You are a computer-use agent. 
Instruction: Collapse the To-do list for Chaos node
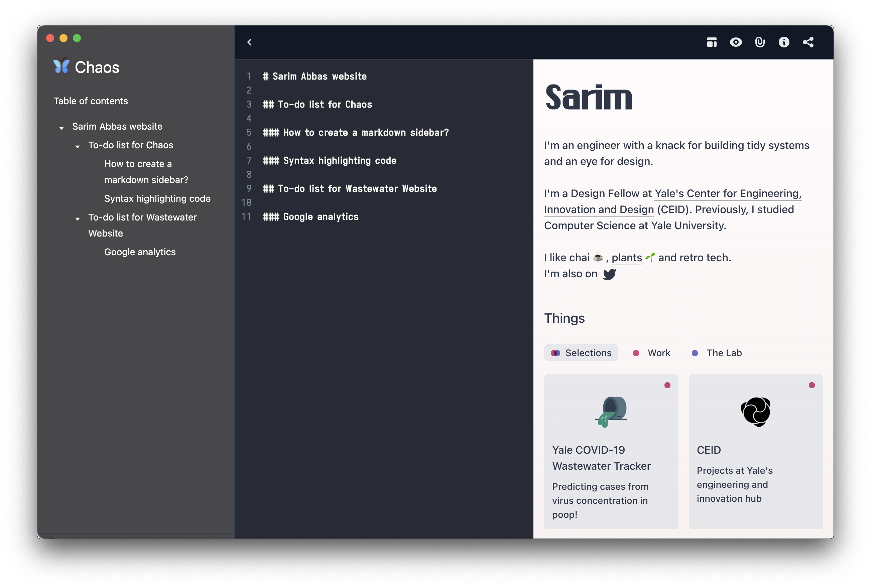pyautogui.click(x=78, y=146)
